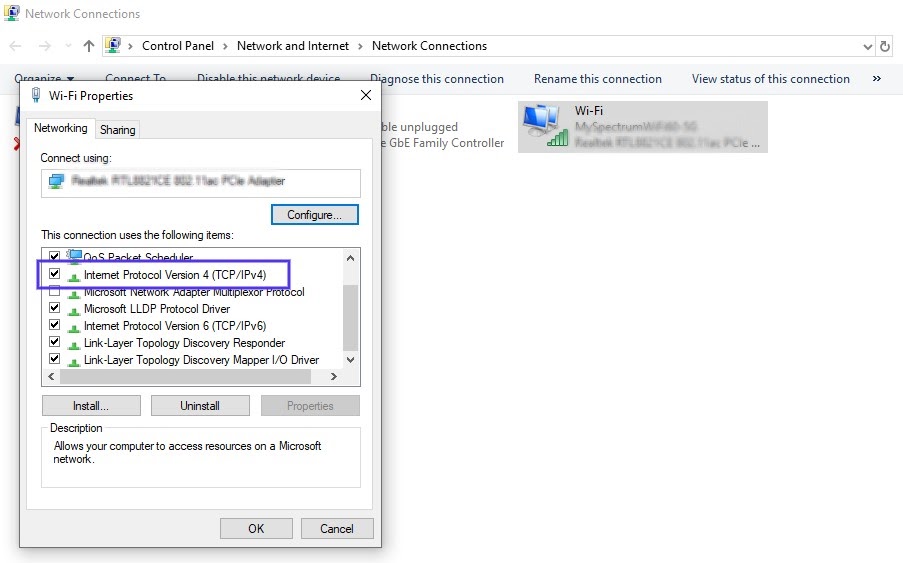Click the Back arrow navigation button
This screenshot has height=563, width=903.
click(x=16, y=46)
